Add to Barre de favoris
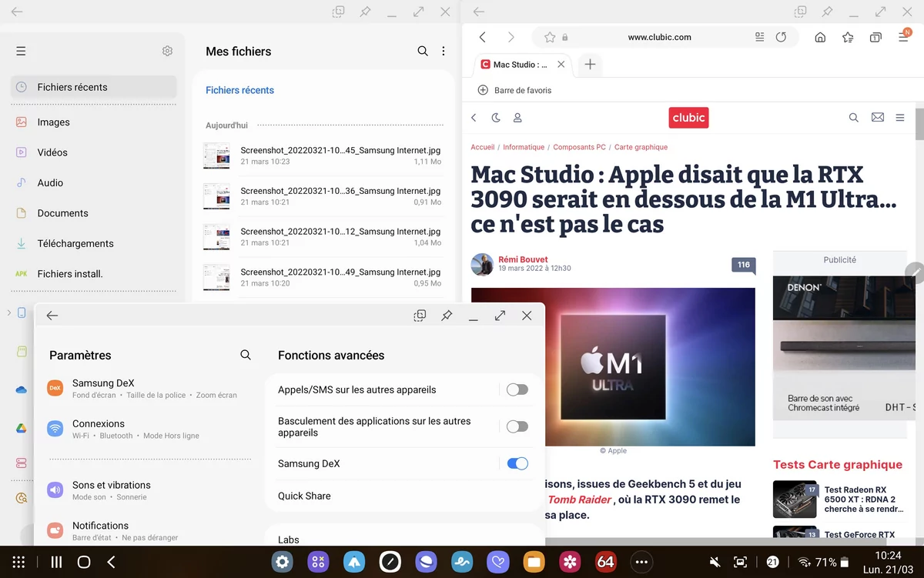This screenshot has width=924, height=578. [x=515, y=90]
